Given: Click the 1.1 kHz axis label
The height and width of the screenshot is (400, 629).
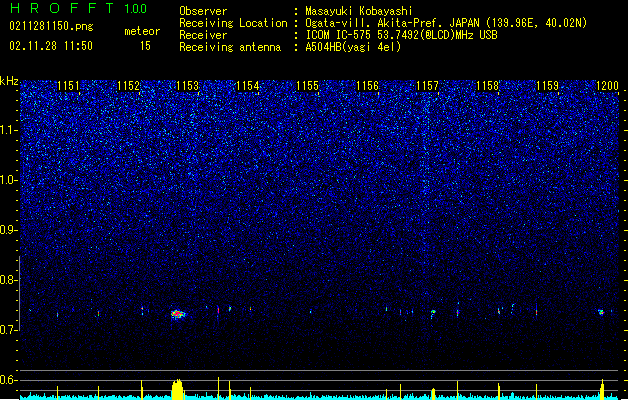Looking at the screenshot, I should [9, 130].
